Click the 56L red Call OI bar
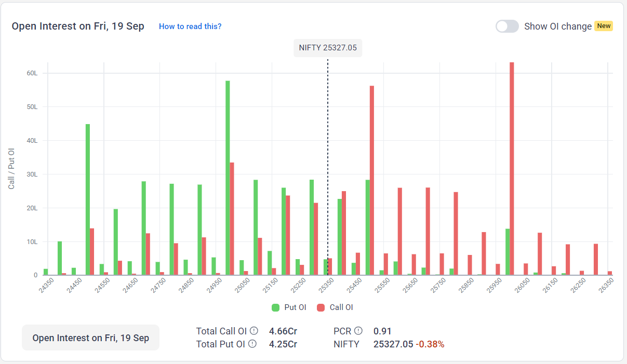Viewport: 627px width, 364px height. 372,180
